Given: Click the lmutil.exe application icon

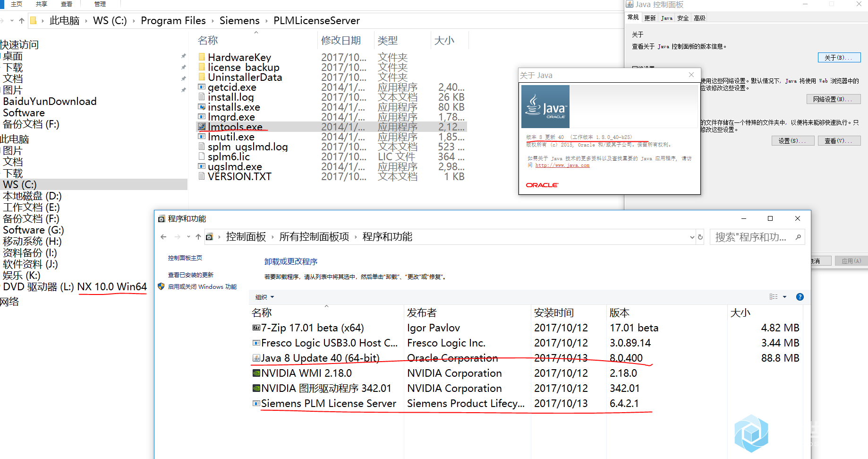Looking at the screenshot, I should [202, 137].
